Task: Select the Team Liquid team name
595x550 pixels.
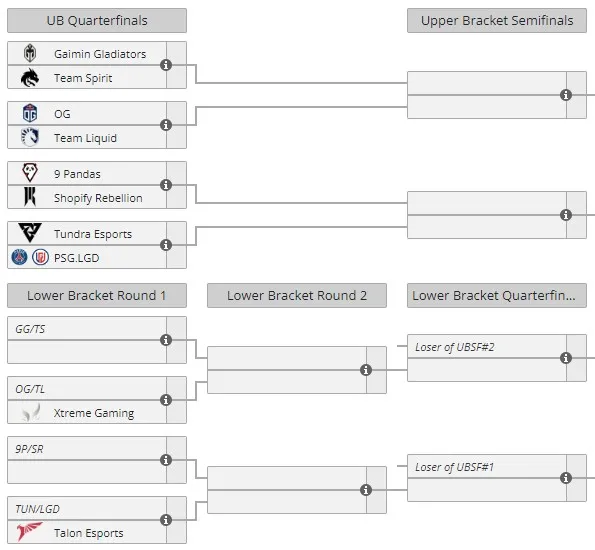Action: pyautogui.click(x=85, y=138)
